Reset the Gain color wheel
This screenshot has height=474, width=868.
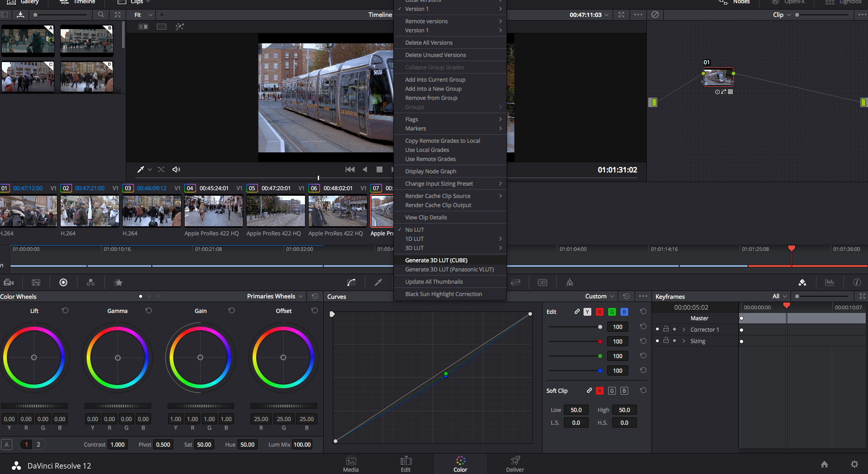[232, 310]
